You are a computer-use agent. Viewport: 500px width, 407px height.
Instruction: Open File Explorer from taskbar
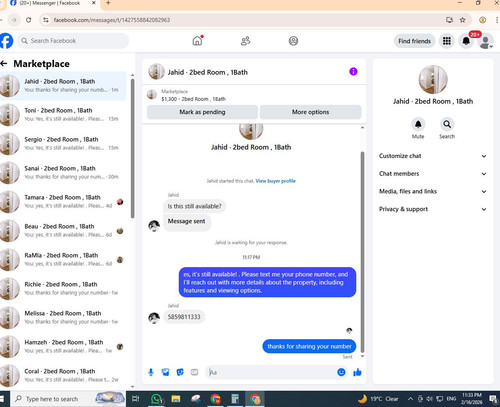tap(176, 399)
